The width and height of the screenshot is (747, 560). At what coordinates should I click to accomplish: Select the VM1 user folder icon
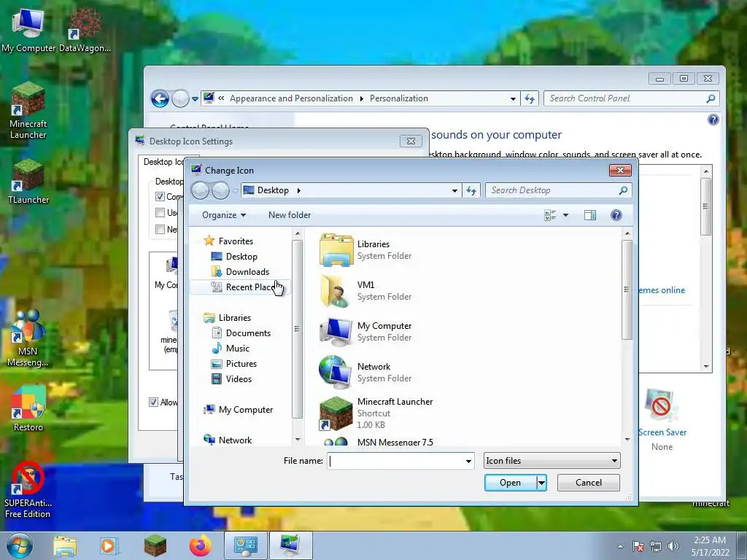336,290
